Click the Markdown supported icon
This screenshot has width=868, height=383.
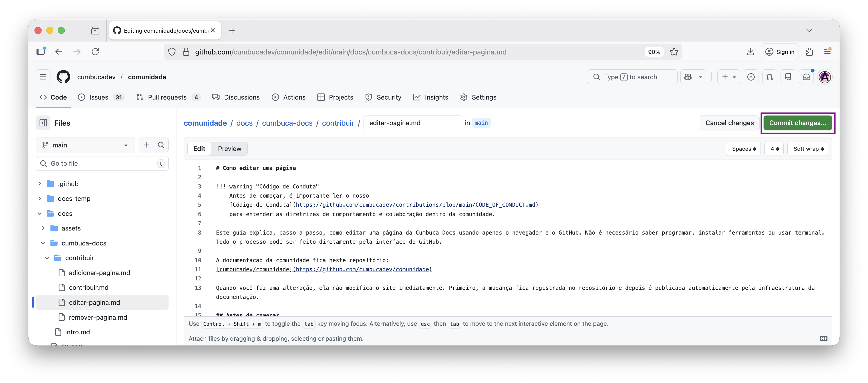pyautogui.click(x=824, y=338)
